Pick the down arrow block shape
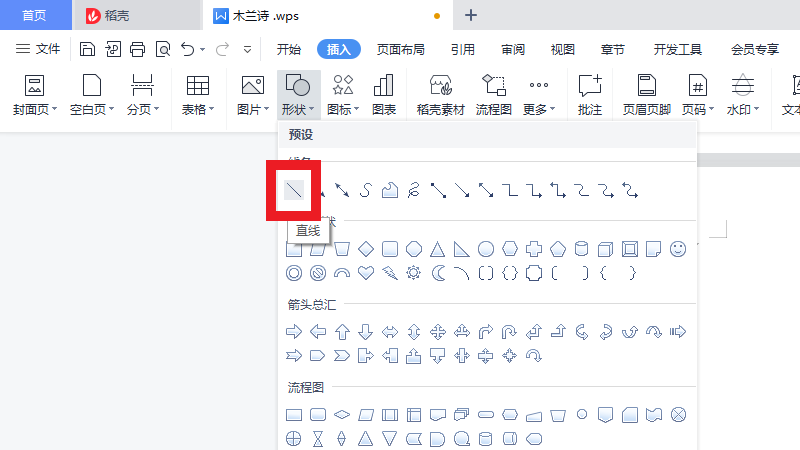The width and height of the screenshot is (800, 450). (365, 332)
